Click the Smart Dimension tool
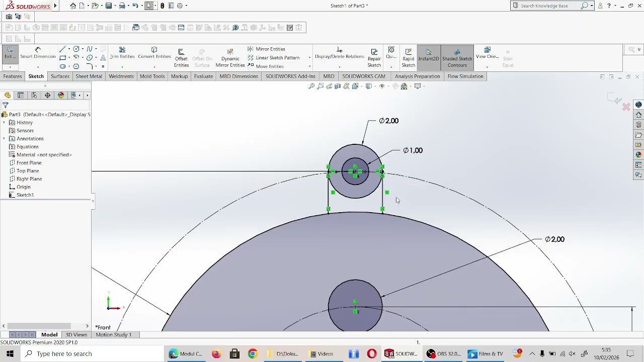The image size is (644, 362). pyautogui.click(x=38, y=53)
